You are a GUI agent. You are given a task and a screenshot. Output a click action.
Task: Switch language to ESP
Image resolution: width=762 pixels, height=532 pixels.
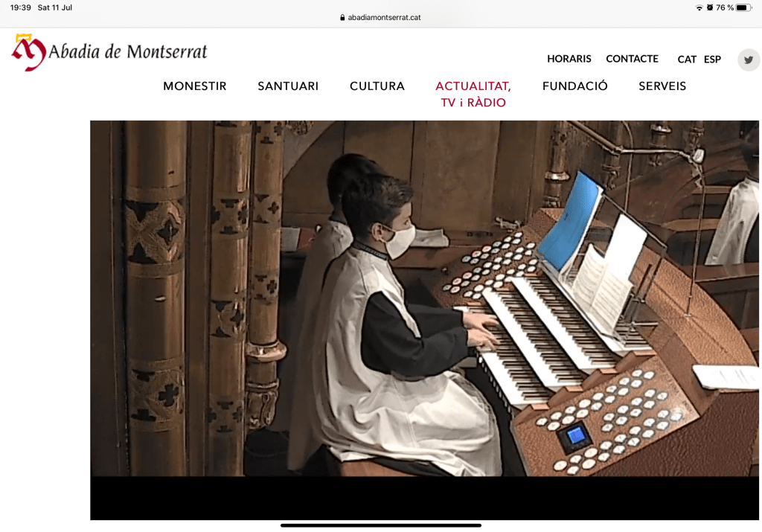click(x=712, y=60)
